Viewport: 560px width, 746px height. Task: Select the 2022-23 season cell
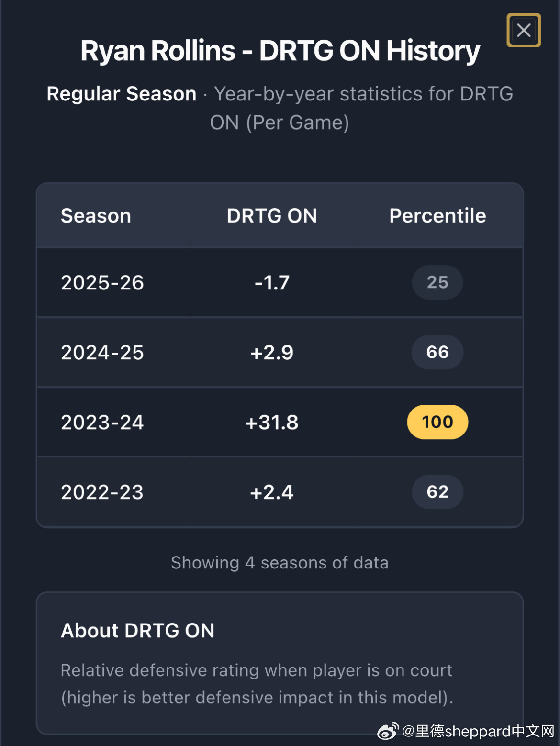click(102, 492)
